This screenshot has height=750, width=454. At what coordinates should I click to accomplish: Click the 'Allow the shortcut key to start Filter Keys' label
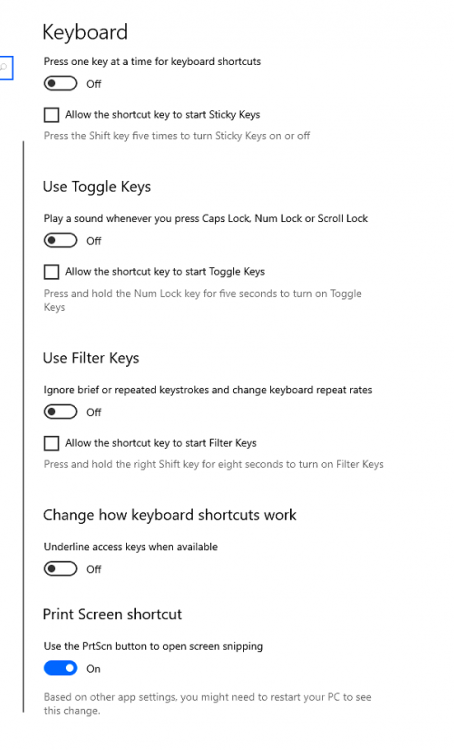tap(161, 443)
